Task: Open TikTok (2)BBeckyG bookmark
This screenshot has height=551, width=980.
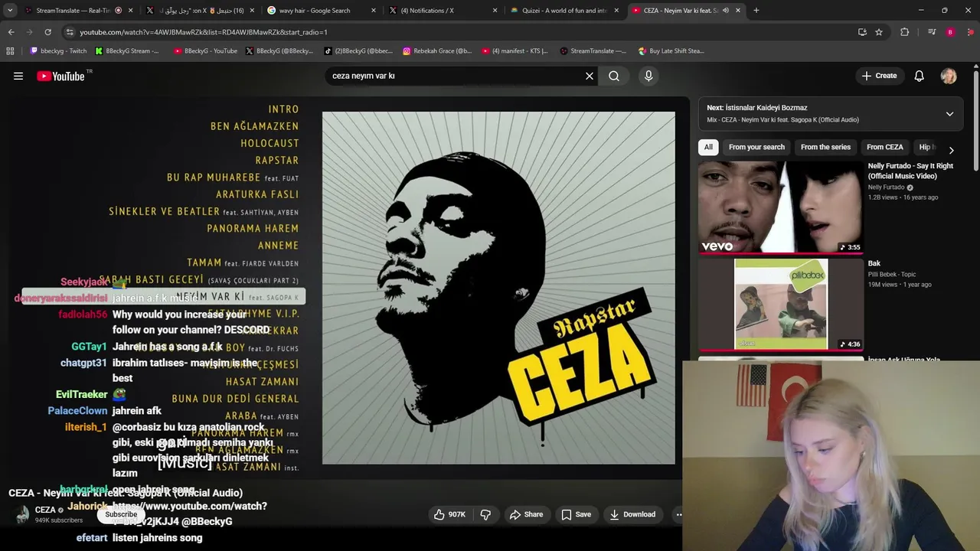Action: (358, 51)
